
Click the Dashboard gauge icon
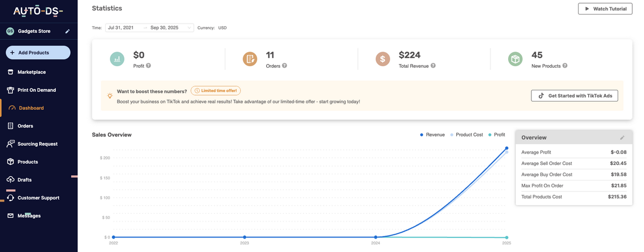(x=13, y=108)
